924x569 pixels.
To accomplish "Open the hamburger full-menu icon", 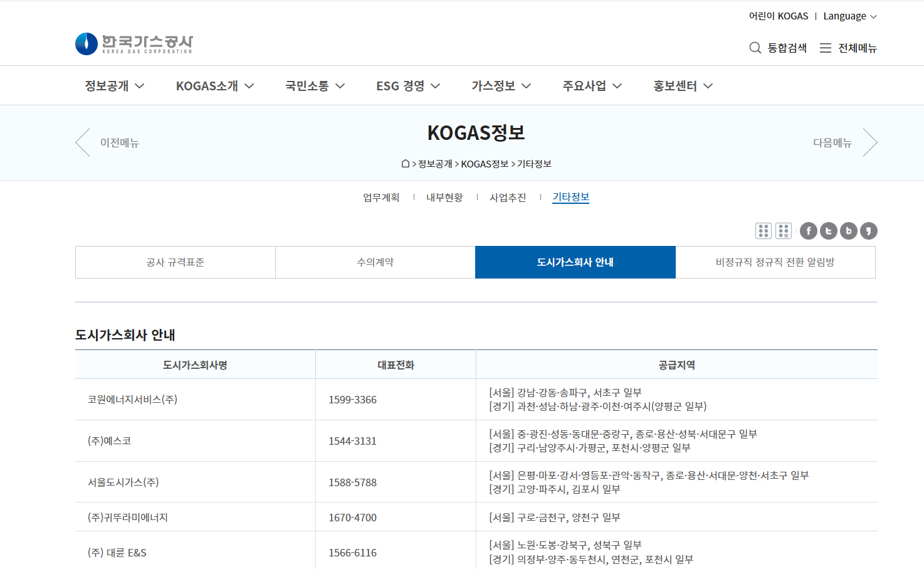I will pos(826,48).
